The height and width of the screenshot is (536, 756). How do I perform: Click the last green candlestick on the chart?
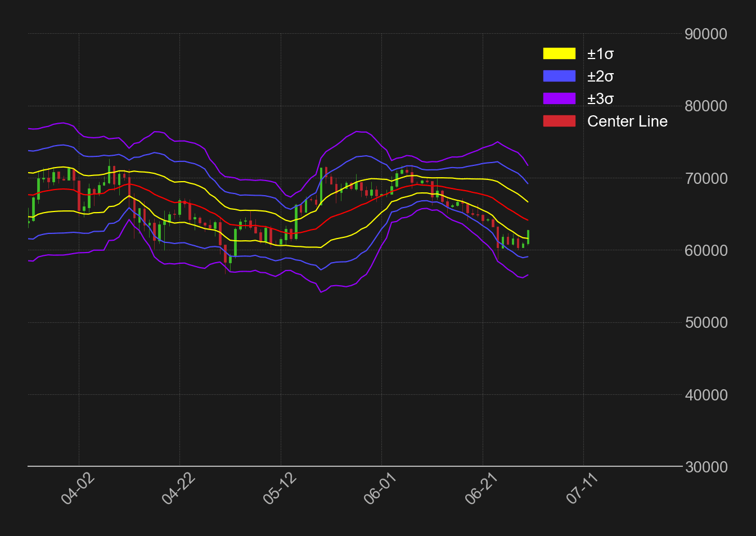pyautogui.click(x=528, y=236)
